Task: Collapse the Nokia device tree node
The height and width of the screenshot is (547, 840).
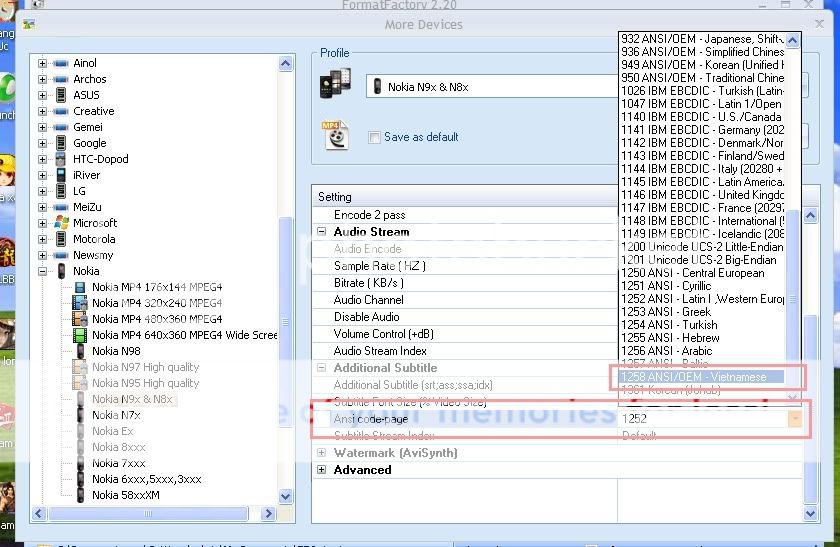Action: click(43, 271)
